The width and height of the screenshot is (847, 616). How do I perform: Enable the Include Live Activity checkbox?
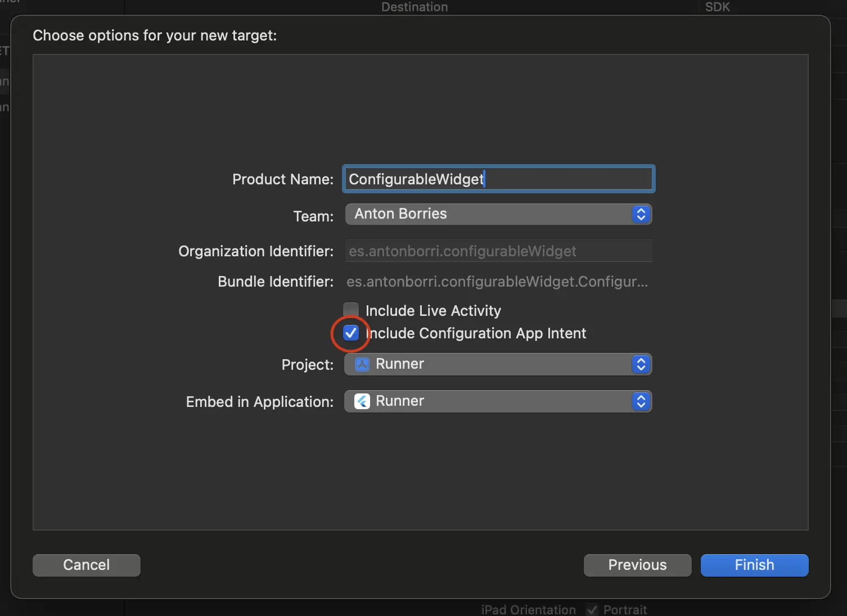[x=350, y=310]
